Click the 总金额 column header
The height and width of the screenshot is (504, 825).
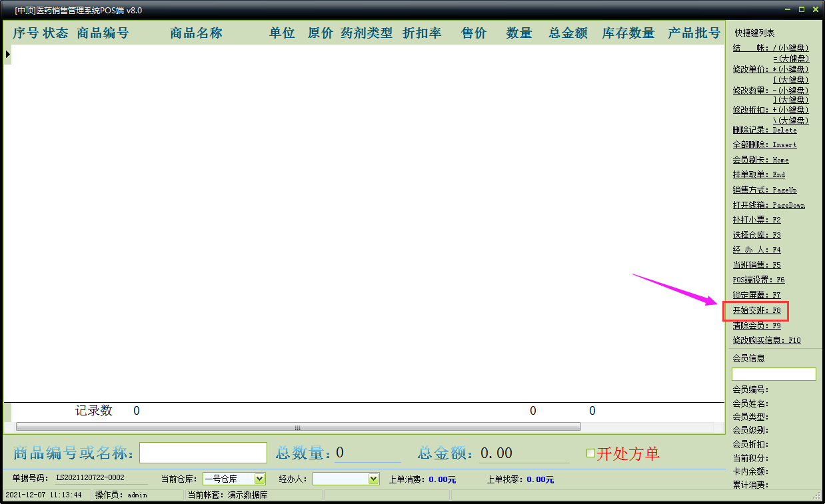(x=568, y=33)
